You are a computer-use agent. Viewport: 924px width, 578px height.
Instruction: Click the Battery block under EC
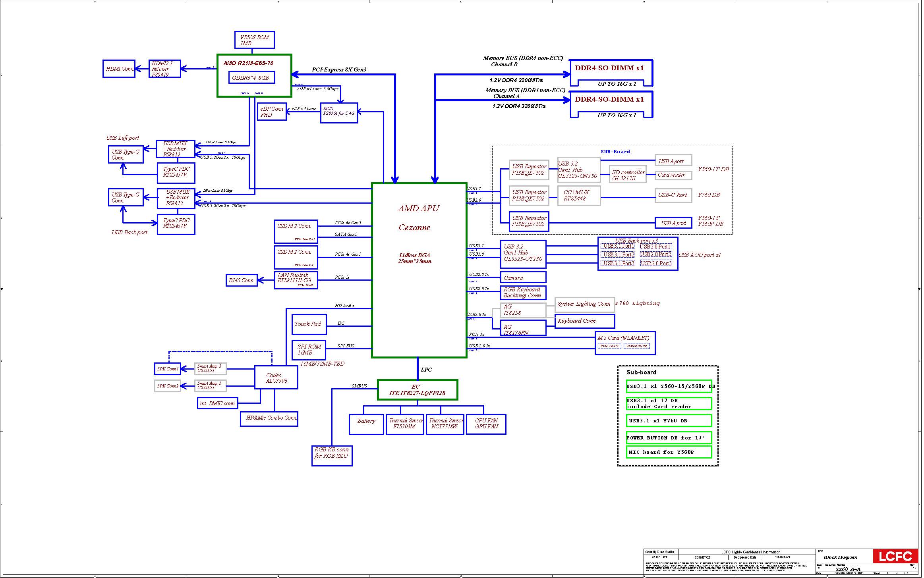pos(366,424)
